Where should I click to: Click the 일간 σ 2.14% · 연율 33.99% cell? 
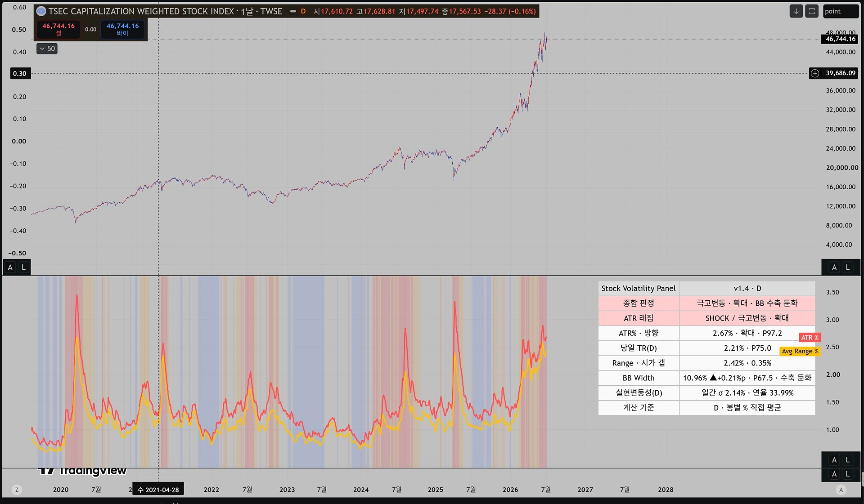[747, 393]
